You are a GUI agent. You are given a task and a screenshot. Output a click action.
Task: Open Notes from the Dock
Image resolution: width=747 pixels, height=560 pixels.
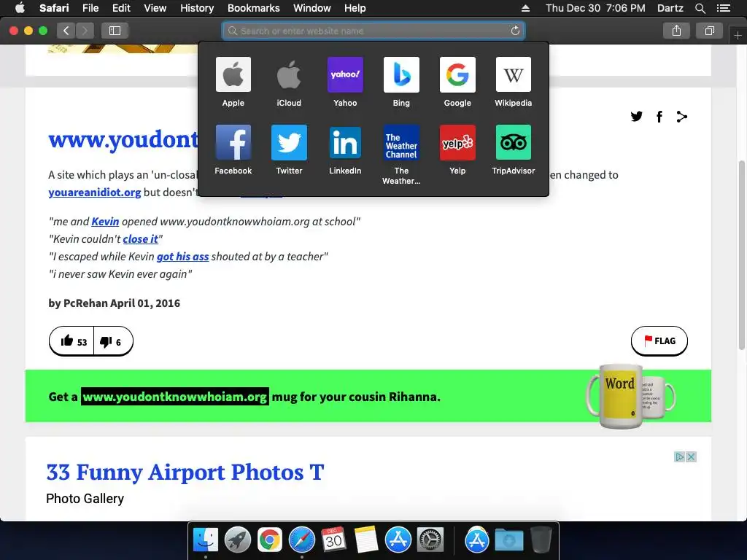coord(366,540)
